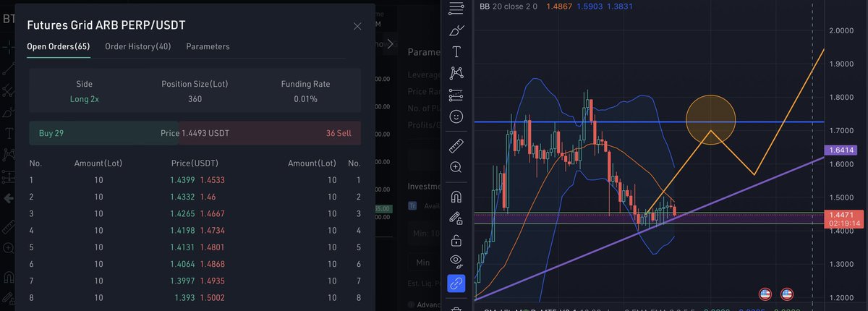Select the XABCD pattern tool in chart toolbar
This screenshot has width=868, height=311.
point(456,73)
